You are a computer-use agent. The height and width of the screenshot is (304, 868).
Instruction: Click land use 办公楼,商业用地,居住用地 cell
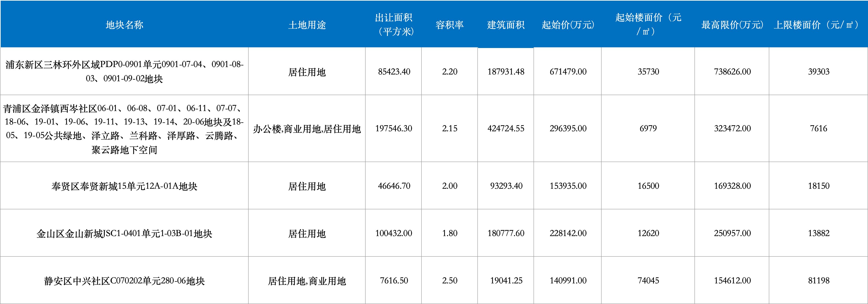(307, 128)
